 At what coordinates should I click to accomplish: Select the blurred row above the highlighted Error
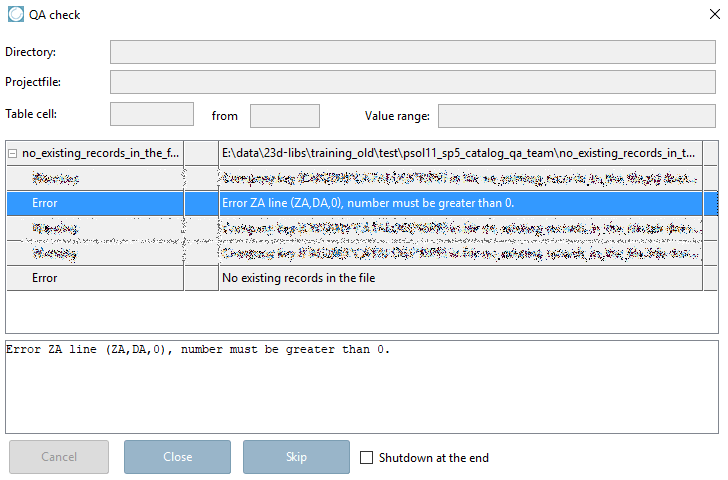[362, 178]
